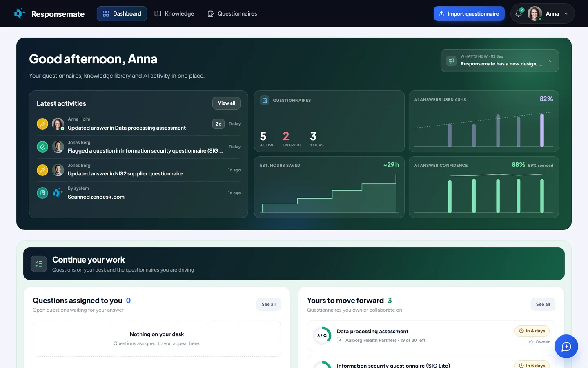This screenshot has height=368, width=588.
Task: Open Data processing assessment questionnaire
Action: [372, 331]
